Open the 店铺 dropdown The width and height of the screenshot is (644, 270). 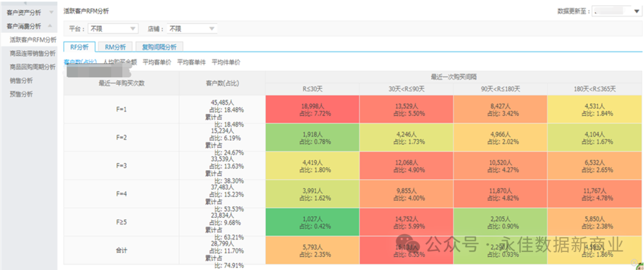(211, 28)
